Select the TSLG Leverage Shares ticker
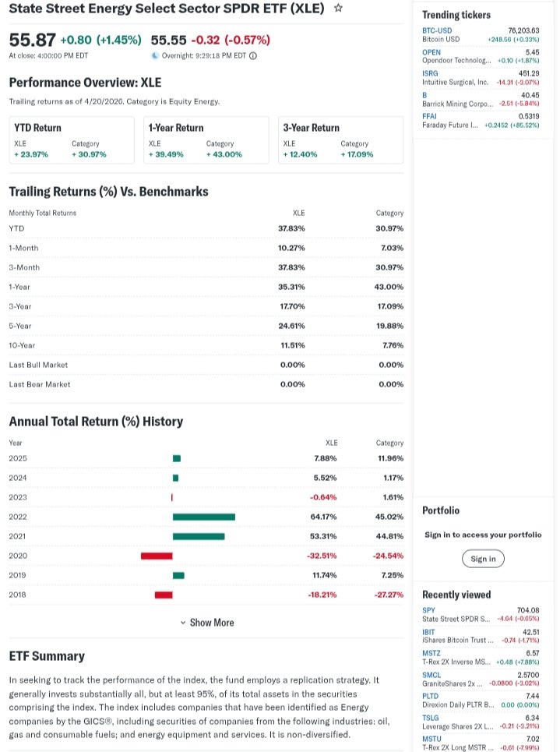This screenshot has width=560, height=752. 430,718
